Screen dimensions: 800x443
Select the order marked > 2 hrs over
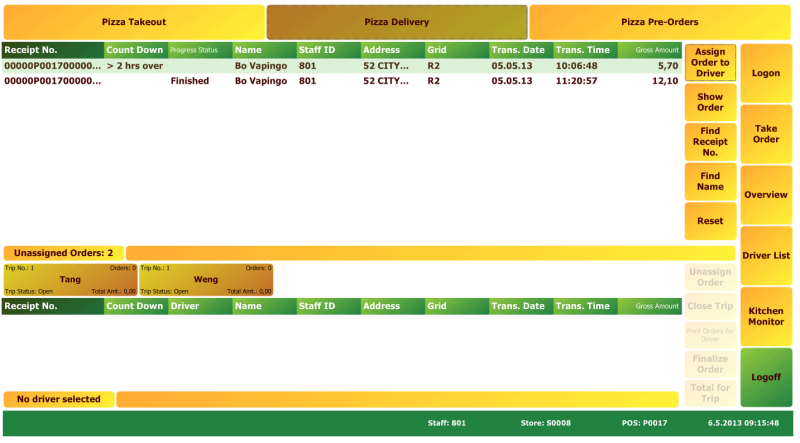point(342,66)
